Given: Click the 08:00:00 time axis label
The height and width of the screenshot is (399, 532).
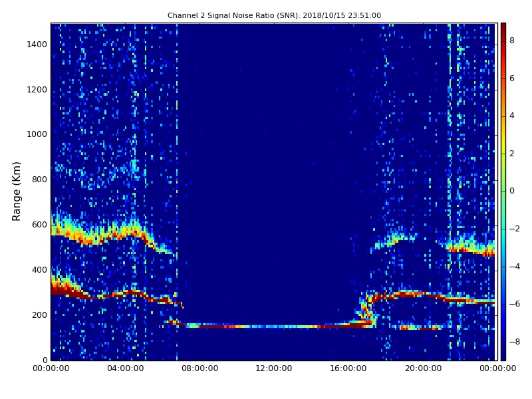Looking at the screenshot, I should [x=200, y=368].
